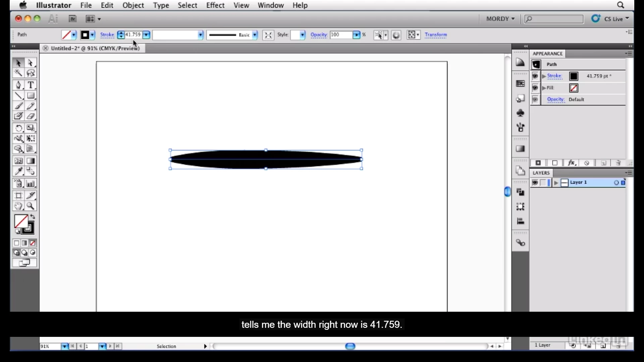Open the Object menu
644x362 pixels.
pos(133,5)
